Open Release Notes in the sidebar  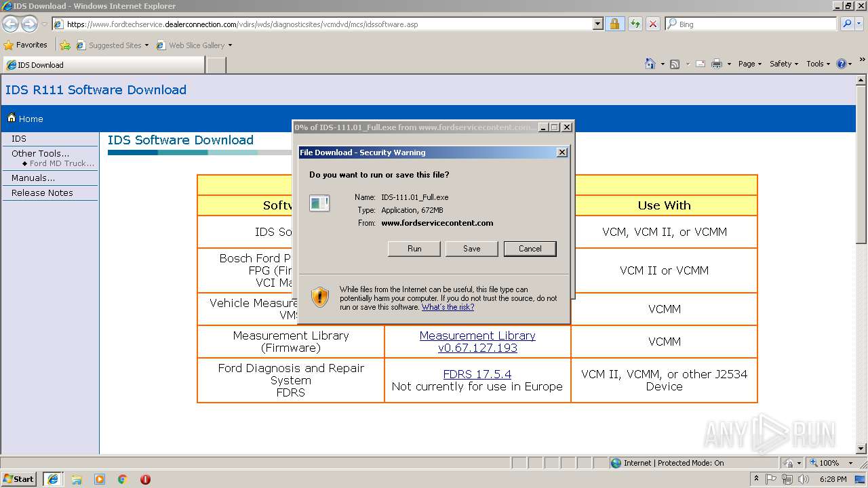pyautogui.click(x=42, y=192)
